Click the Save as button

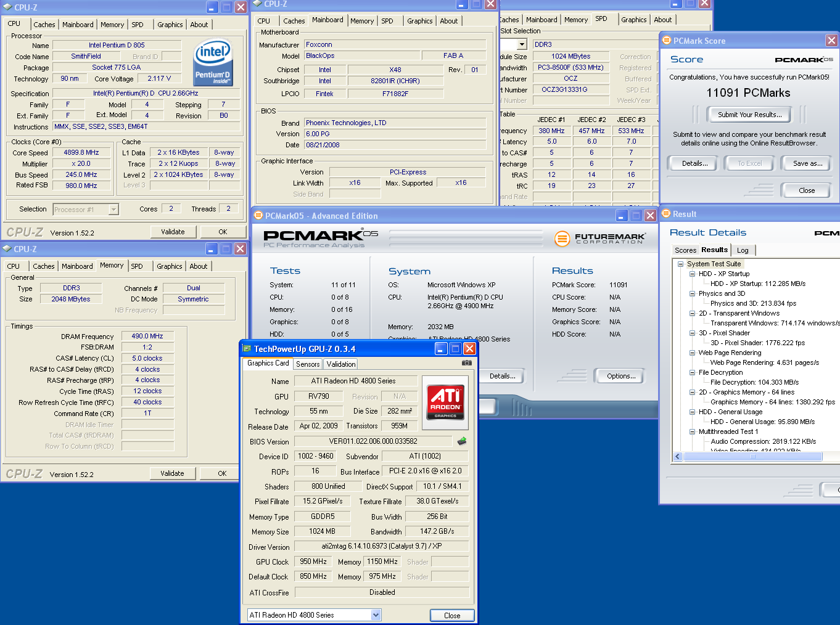pyautogui.click(x=807, y=163)
